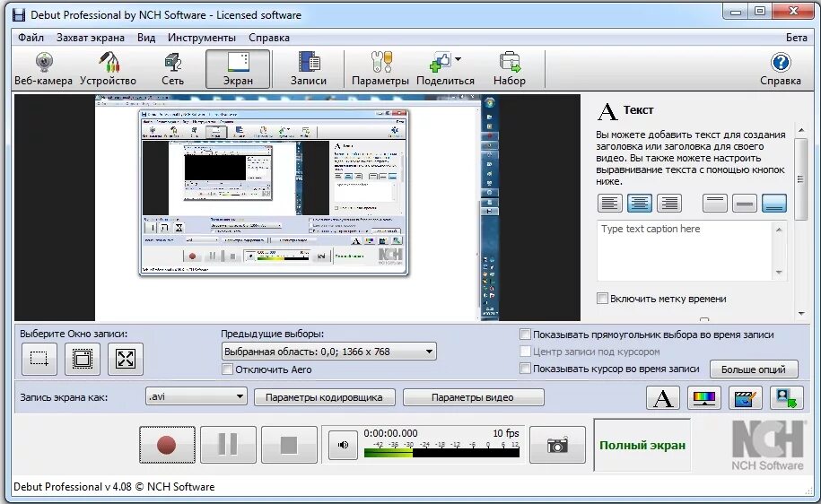This screenshot has height=504, width=821.
Task: Click the Stop recording button
Action: click(x=289, y=445)
